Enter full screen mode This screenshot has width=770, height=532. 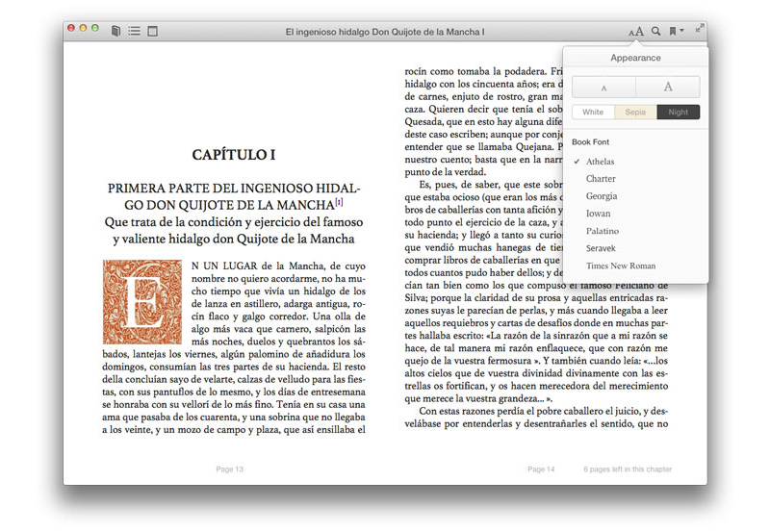[x=700, y=29]
